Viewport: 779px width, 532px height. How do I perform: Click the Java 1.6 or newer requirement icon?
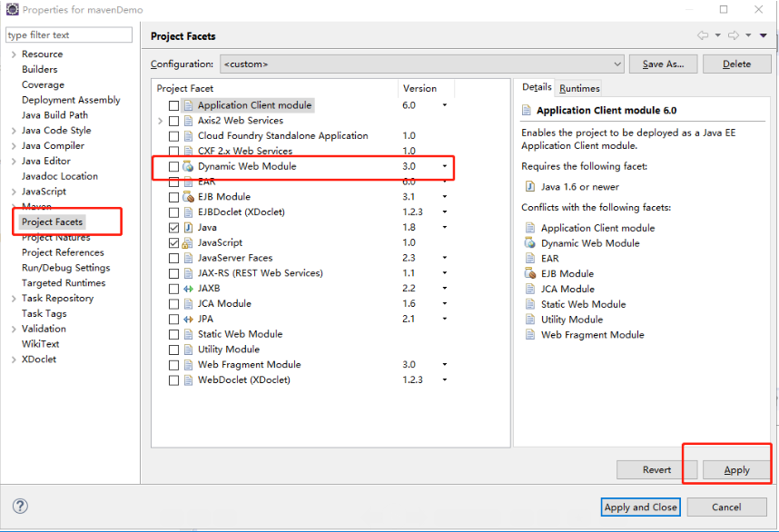click(x=530, y=187)
